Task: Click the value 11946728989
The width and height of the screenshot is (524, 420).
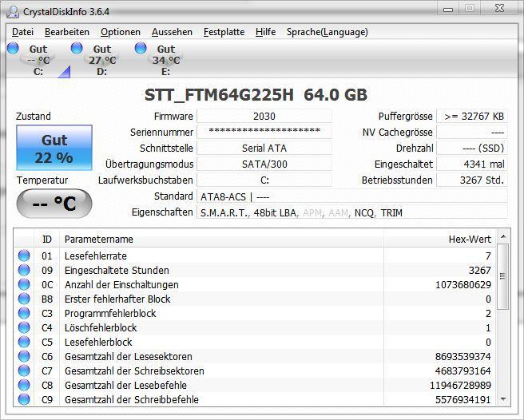Action: tap(461, 385)
